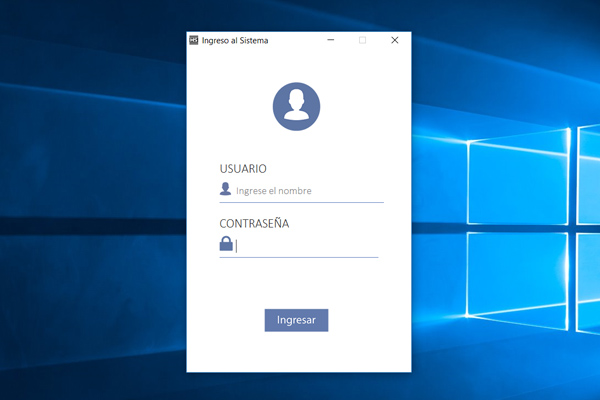This screenshot has height=400, width=600.
Task: Click the small user icon beside username field
Action: click(226, 190)
